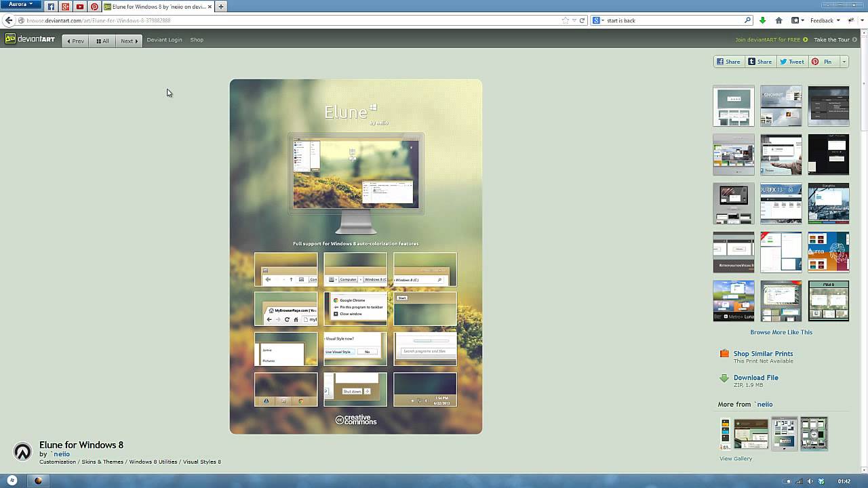Screen dimensions: 868x488
Task: Click the orange Shop Similar Prints icon
Action: 724,354
